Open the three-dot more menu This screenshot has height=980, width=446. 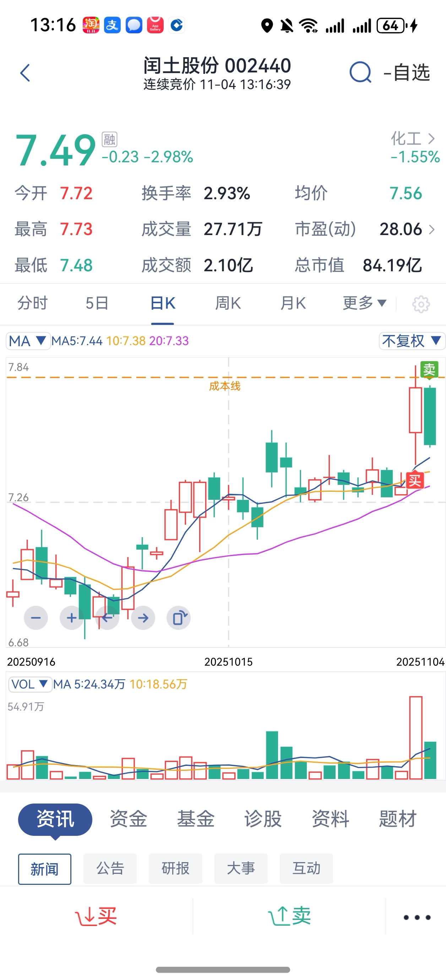pyautogui.click(x=417, y=917)
